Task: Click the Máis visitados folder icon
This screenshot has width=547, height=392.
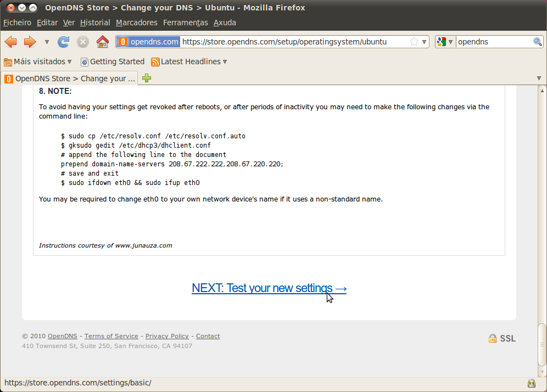Action: click(8, 62)
